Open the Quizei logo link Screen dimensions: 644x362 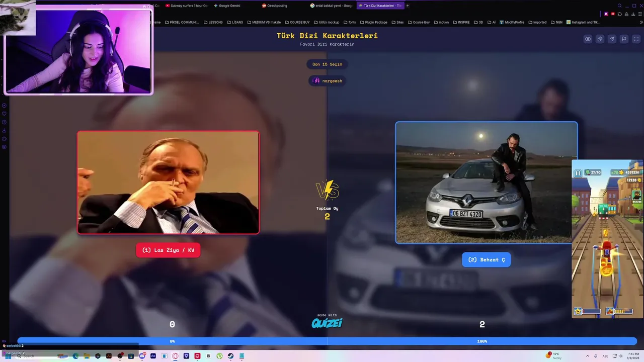[327, 323]
